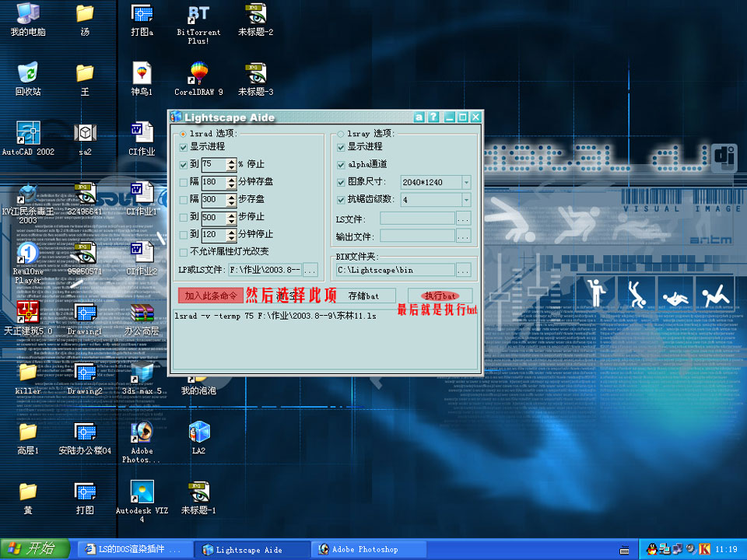
Task: Click the 输出文件 input field
Action: [417, 236]
